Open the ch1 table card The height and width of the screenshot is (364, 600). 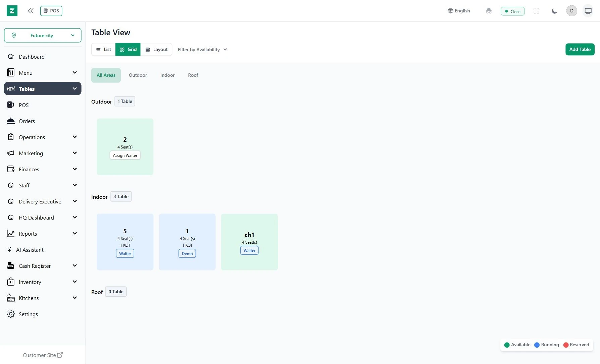[249, 242]
